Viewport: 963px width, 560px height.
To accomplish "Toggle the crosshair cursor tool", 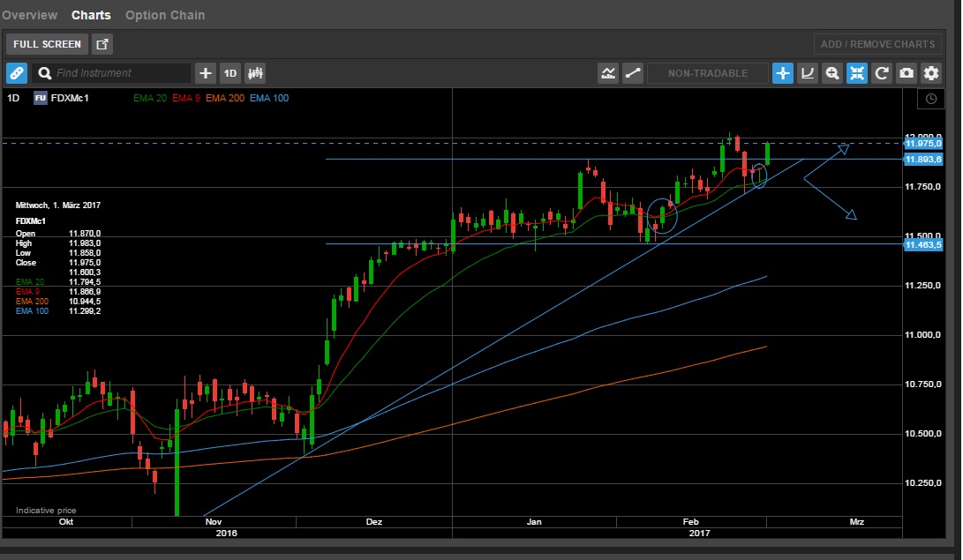I will 782,73.
